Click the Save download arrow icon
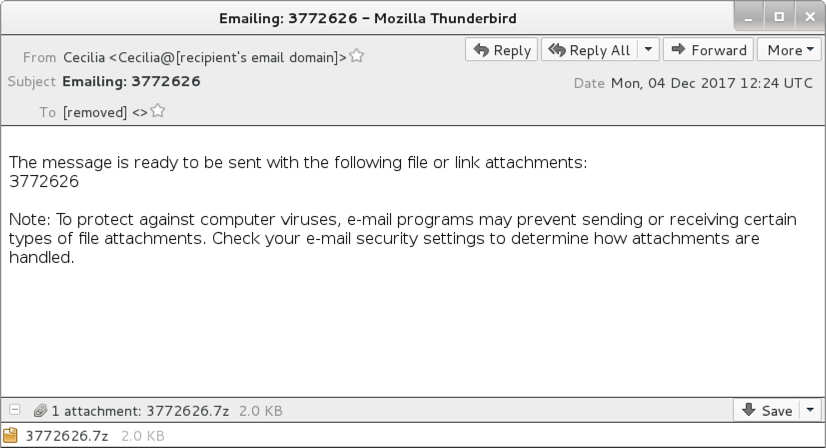The width and height of the screenshot is (826, 448). pyautogui.click(x=749, y=410)
